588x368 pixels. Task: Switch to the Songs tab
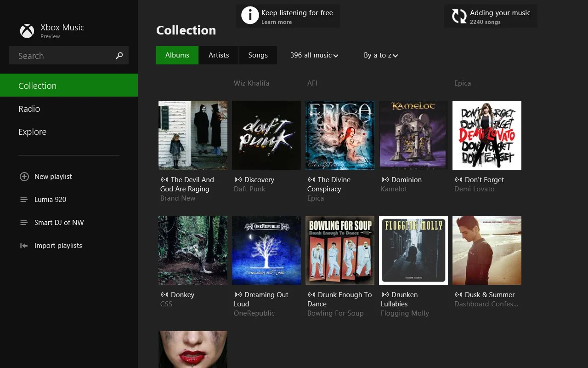point(258,55)
